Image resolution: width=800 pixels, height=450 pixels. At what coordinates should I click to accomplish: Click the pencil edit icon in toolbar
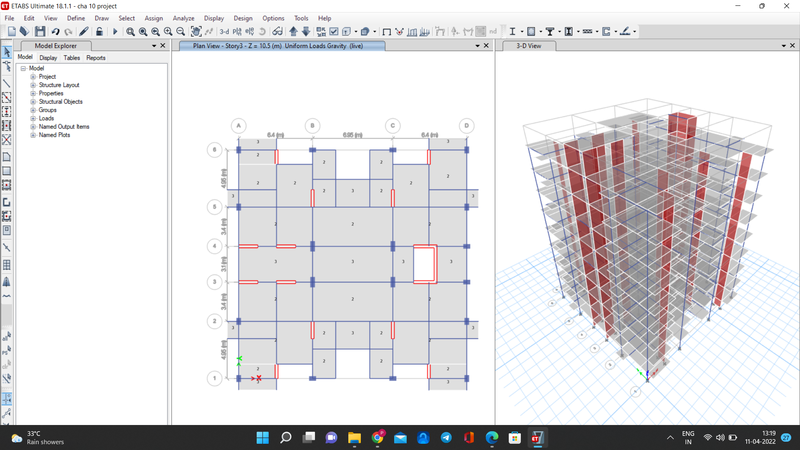pos(84,32)
